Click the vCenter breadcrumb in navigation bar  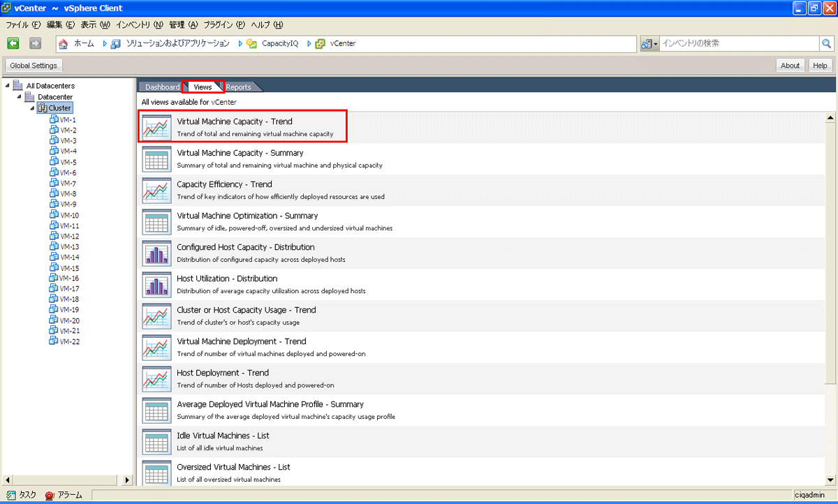tap(343, 43)
